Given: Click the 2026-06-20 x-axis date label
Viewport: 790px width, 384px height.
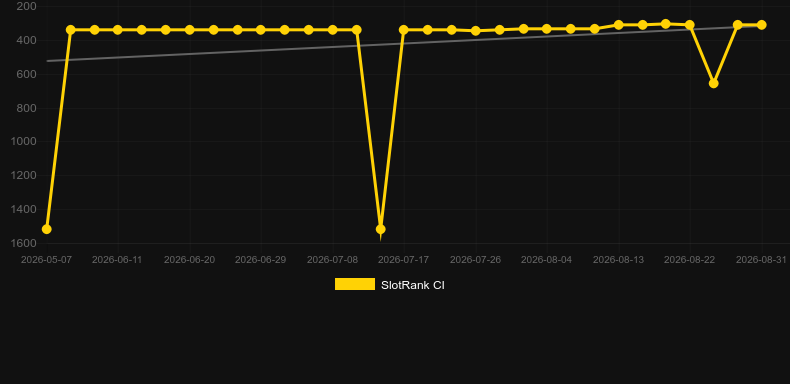Looking at the screenshot, I should 189,260.
